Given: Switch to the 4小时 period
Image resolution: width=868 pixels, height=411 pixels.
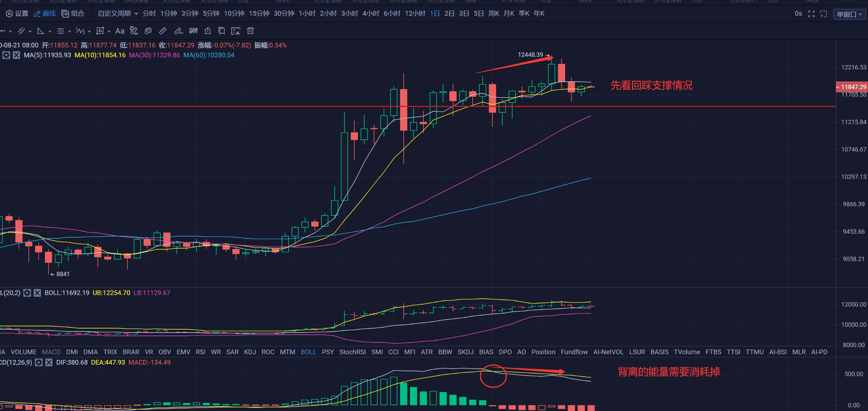Looking at the screenshot, I should 370,14.
